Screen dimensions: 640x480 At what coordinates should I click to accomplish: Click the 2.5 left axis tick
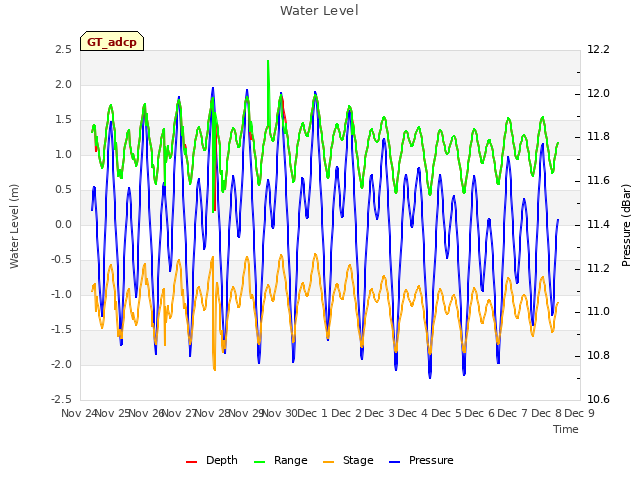click(x=63, y=50)
